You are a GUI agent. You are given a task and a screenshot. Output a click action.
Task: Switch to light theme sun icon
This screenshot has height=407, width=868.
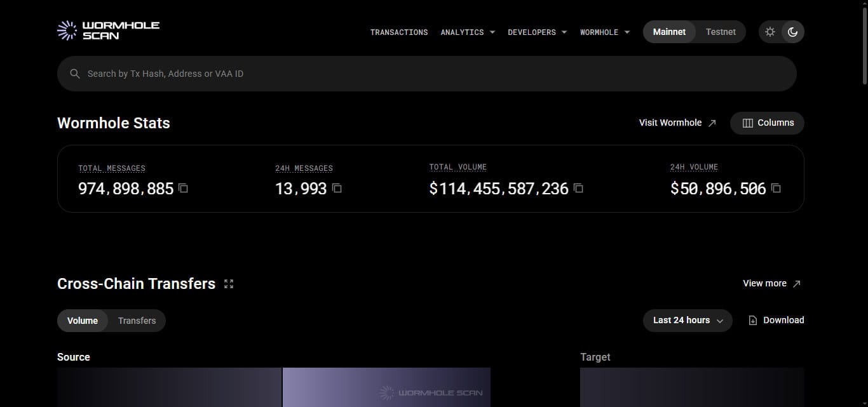point(770,32)
